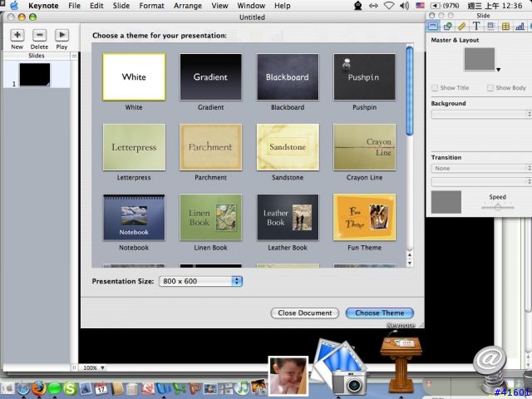Viewport: 532px width, 399px height.
Task: Open the Presentation Size dropdown
Action: [200, 281]
